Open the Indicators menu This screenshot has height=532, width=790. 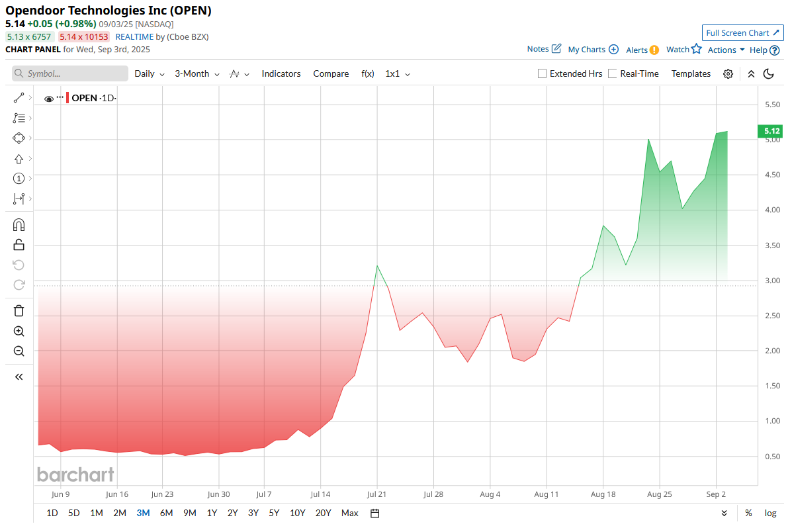click(x=281, y=73)
